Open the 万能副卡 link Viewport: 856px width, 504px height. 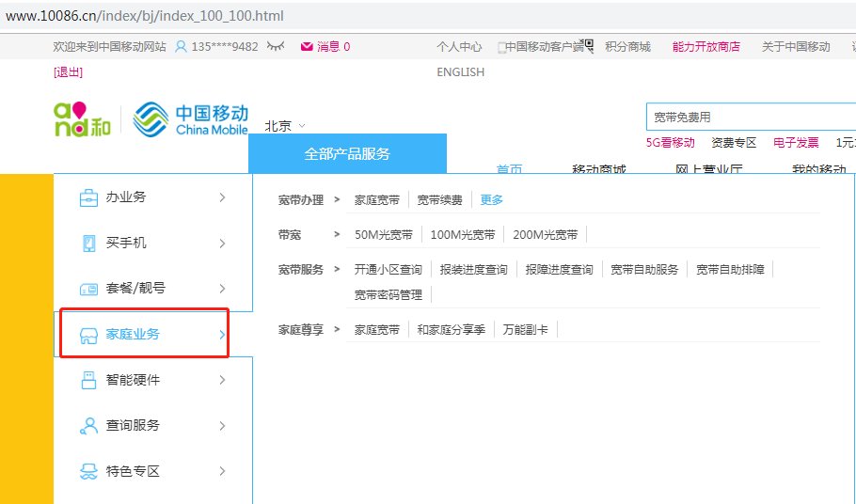526,330
